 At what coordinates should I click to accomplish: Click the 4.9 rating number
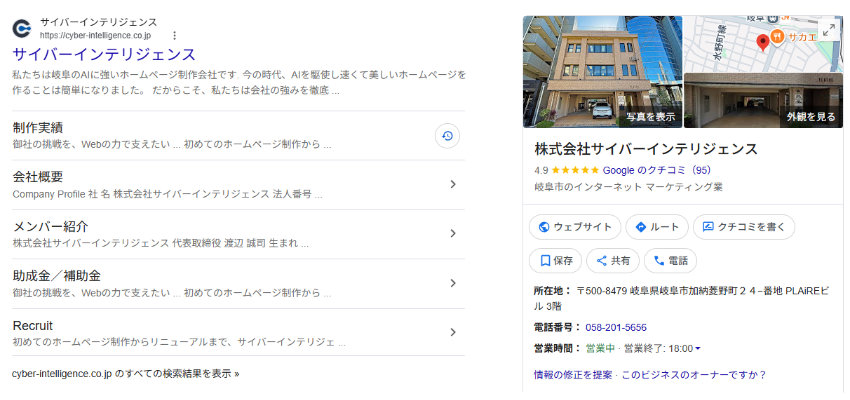point(541,170)
